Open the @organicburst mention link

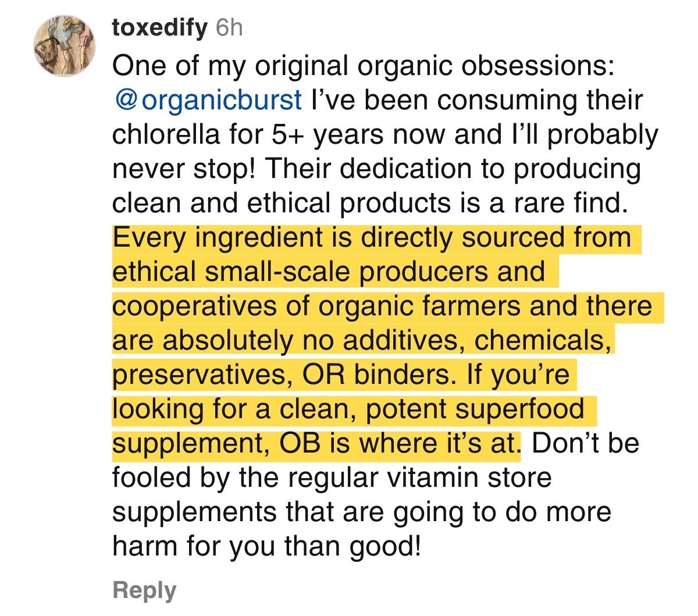[x=208, y=100]
